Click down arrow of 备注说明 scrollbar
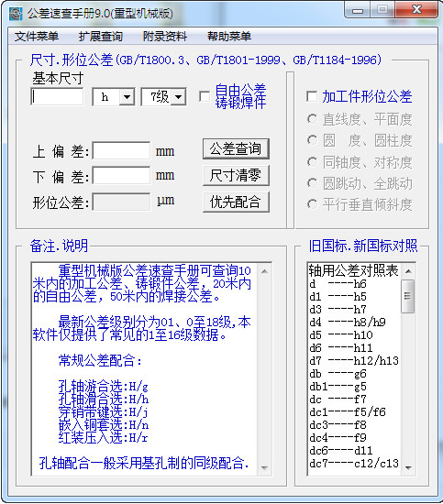 click(x=264, y=467)
